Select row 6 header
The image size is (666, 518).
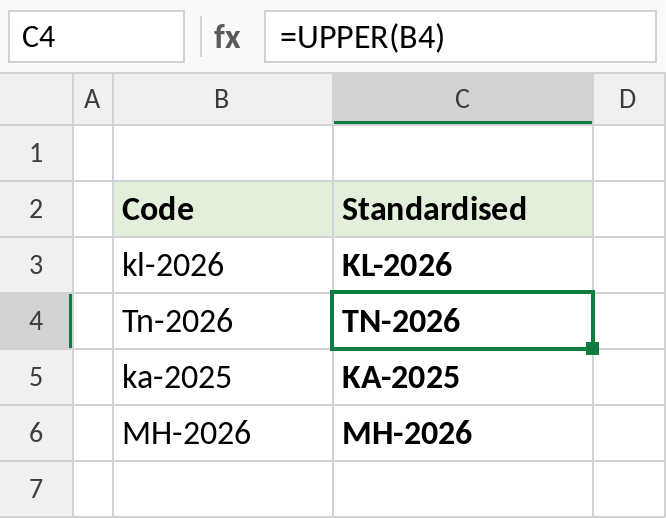(x=37, y=433)
